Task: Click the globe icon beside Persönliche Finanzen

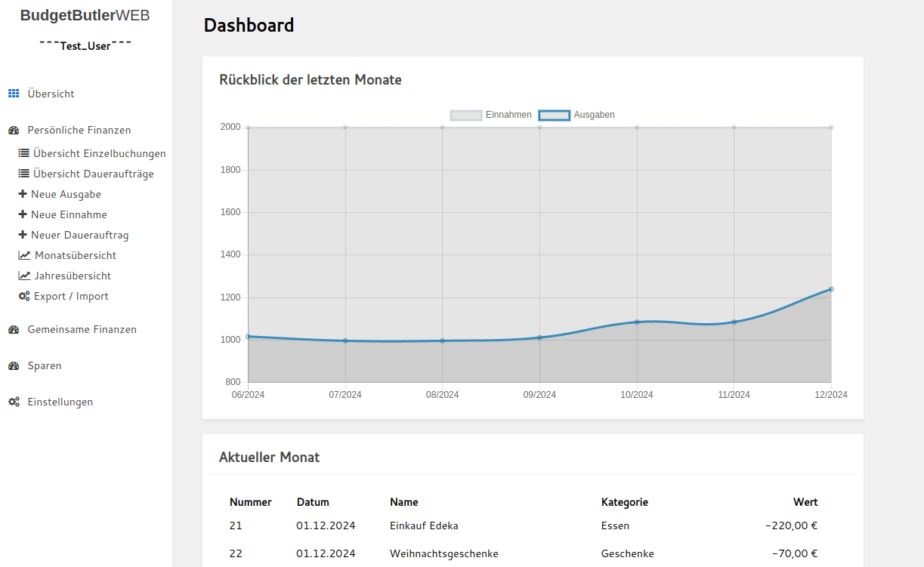Action: pyautogui.click(x=13, y=130)
